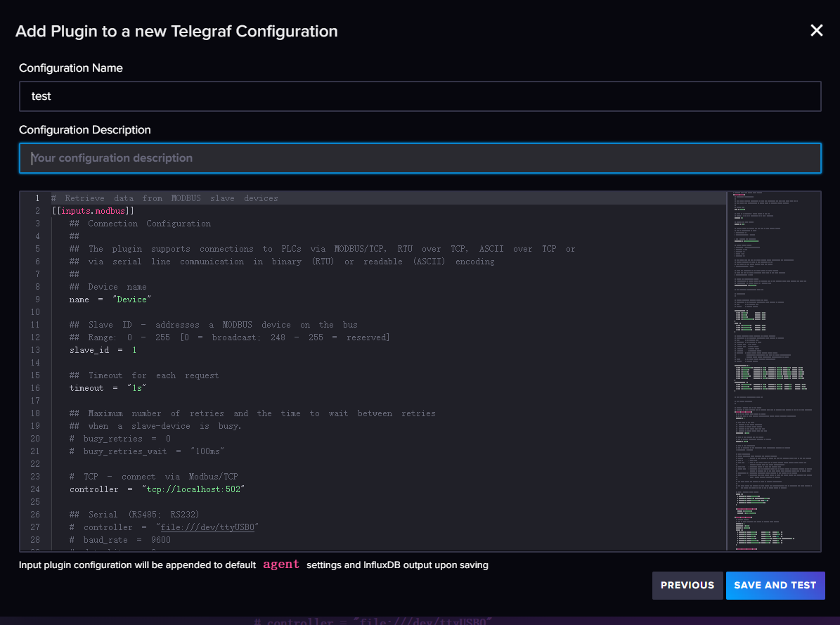Click line number 24 in the gutter
This screenshot has width=840, height=625.
coord(35,489)
